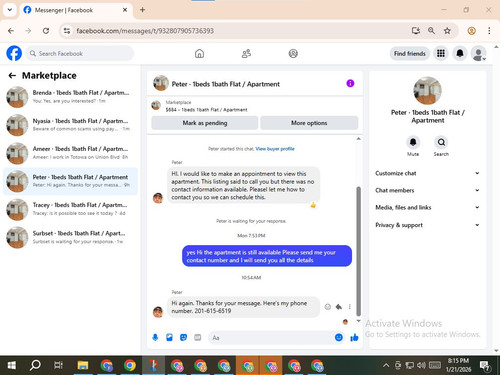Click the back arrow beside Marketplace
500x375 pixels.
click(12, 76)
